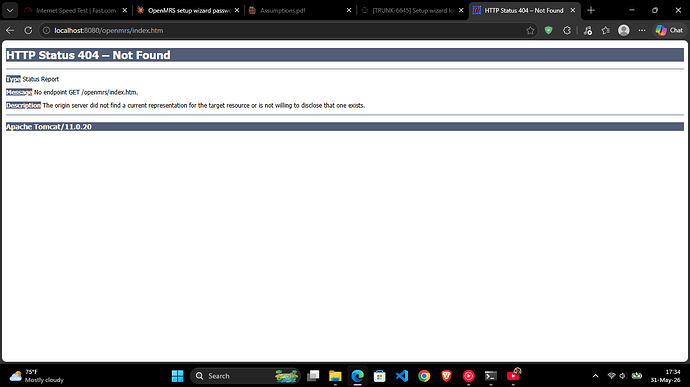The width and height of the screenshot is (690, 387).
Task: Click Microsoft Edge taskbar icon
Action: (x=357, y=376)
